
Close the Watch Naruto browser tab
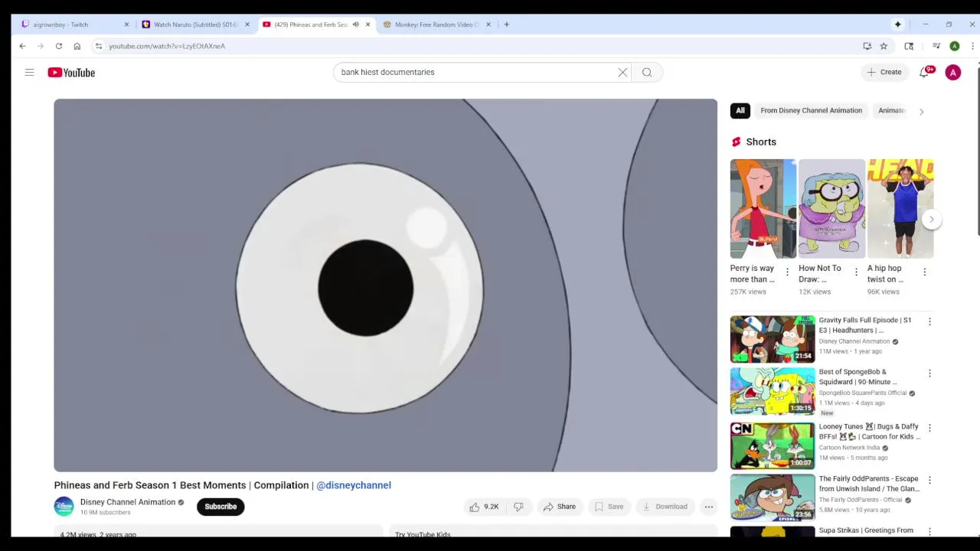click(247, 24)
